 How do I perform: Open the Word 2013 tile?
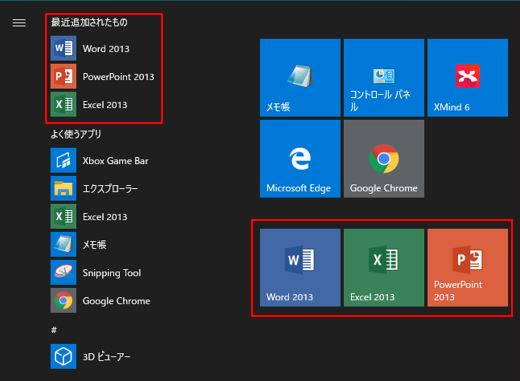[x=300, y=267]
